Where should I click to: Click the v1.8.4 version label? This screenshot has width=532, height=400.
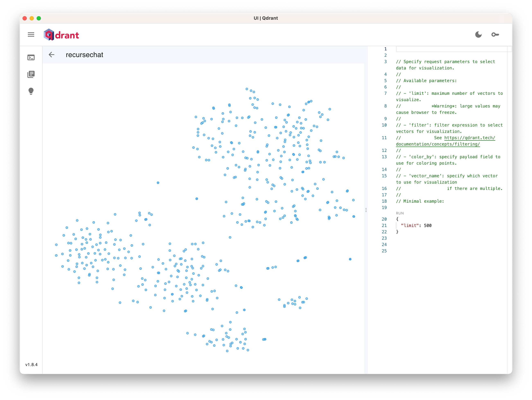(32, 365)
